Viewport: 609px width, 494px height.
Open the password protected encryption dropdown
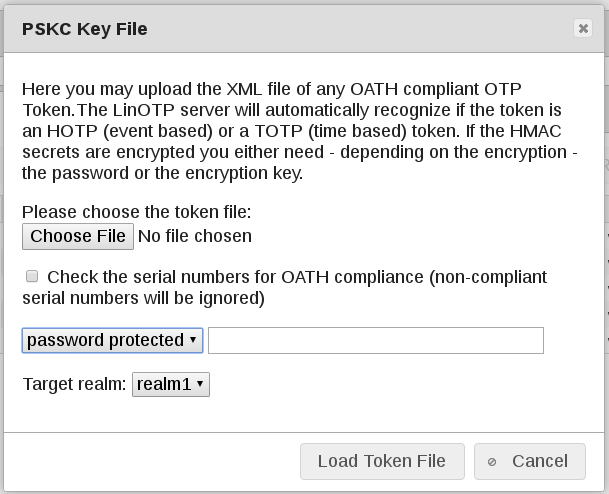click(112, 340)
